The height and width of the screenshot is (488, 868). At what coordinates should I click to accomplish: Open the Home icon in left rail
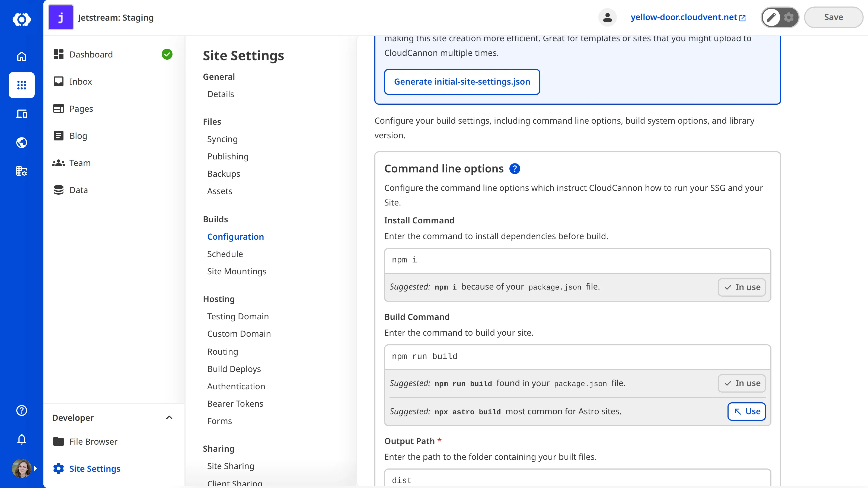pos(22,57)
